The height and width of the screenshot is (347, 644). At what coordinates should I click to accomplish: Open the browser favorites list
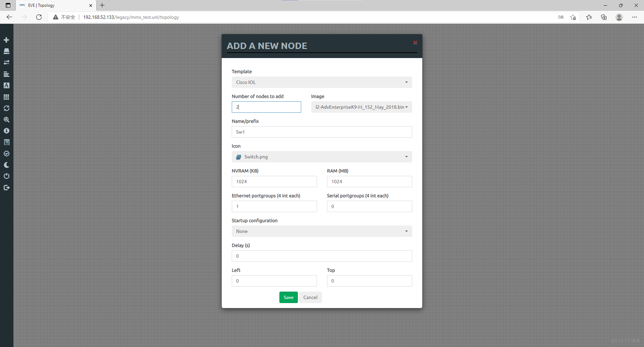(589, 17)
